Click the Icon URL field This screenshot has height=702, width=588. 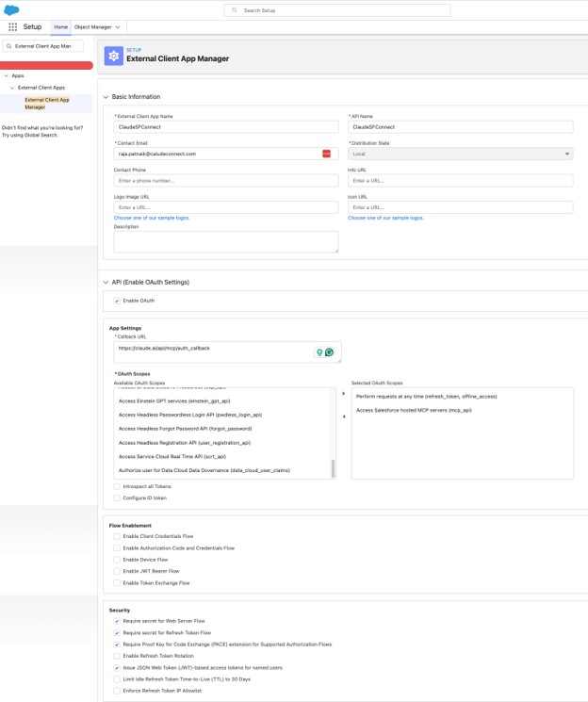[461, 207]
